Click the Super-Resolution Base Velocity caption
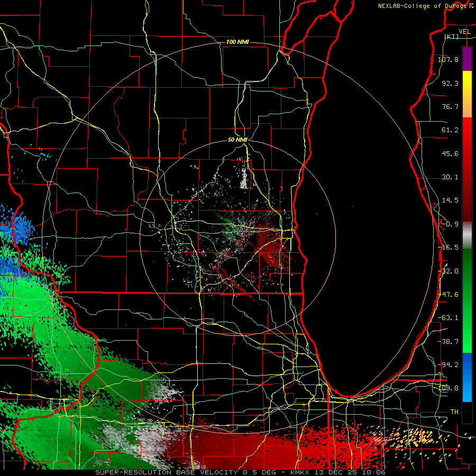 coord(240,472)
